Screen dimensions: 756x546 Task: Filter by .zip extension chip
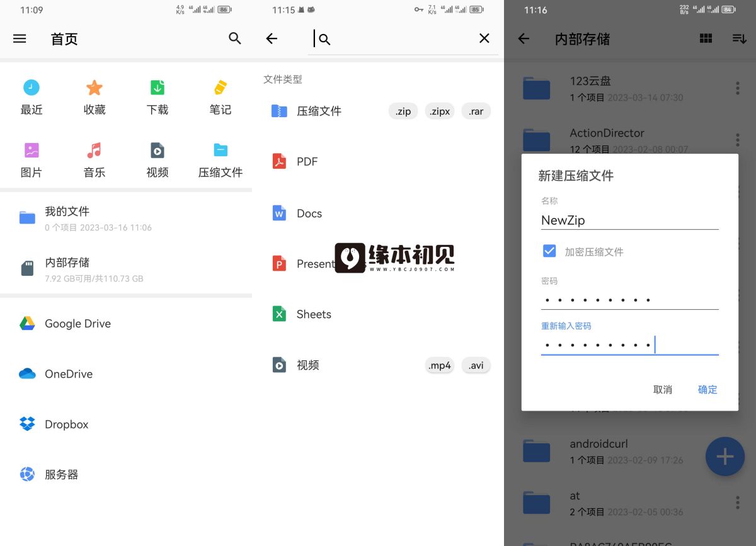click(403, 111)
